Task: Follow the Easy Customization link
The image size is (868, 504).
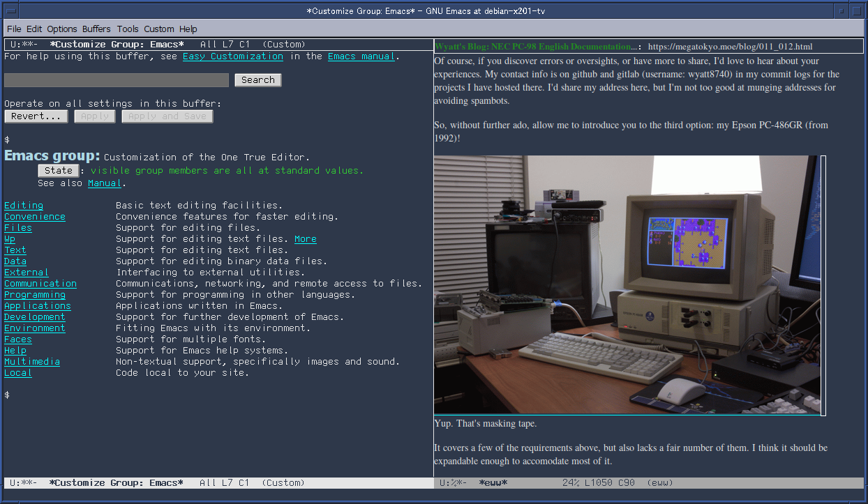Action: click(233, 56)
